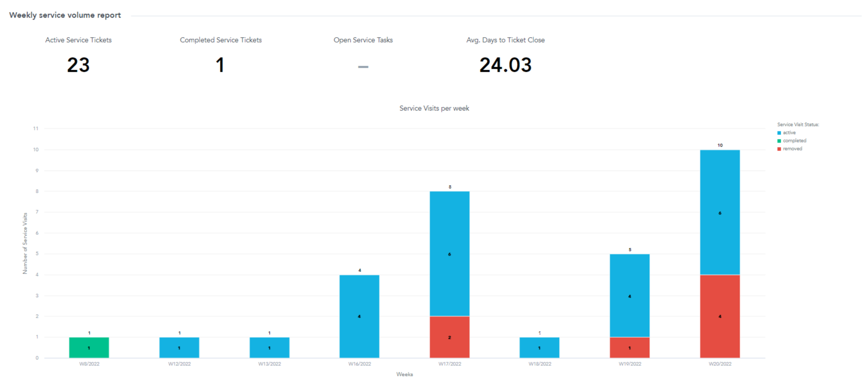Viewport: 868px width, 391px height.
Task: Select the blue active bar for W16/2022
Action: coord(360,316)
